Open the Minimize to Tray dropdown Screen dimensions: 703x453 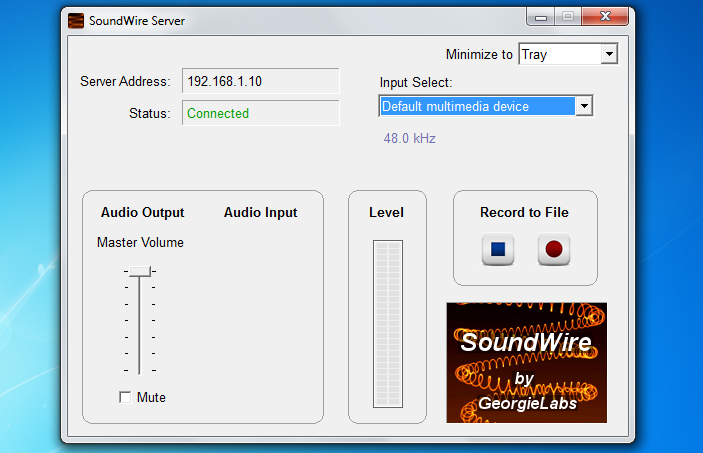pyautogui.click(x=608, y=54)
